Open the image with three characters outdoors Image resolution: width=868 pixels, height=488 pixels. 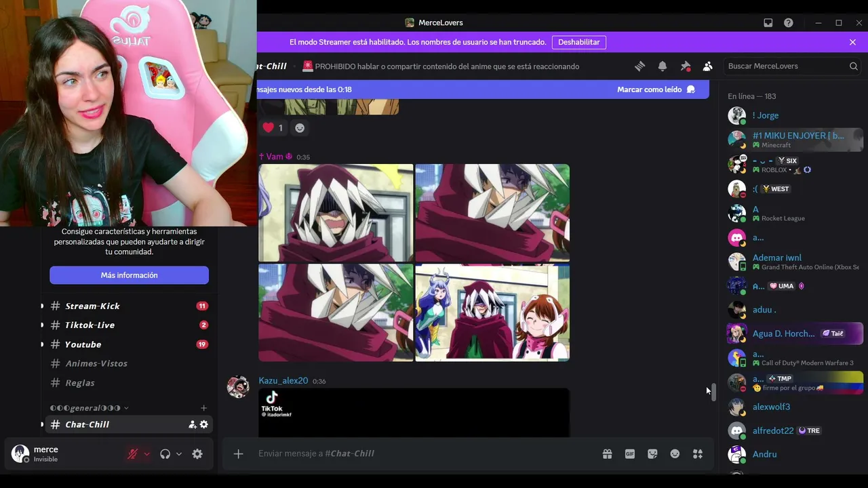pyautogui.click(x=492, y=312)
